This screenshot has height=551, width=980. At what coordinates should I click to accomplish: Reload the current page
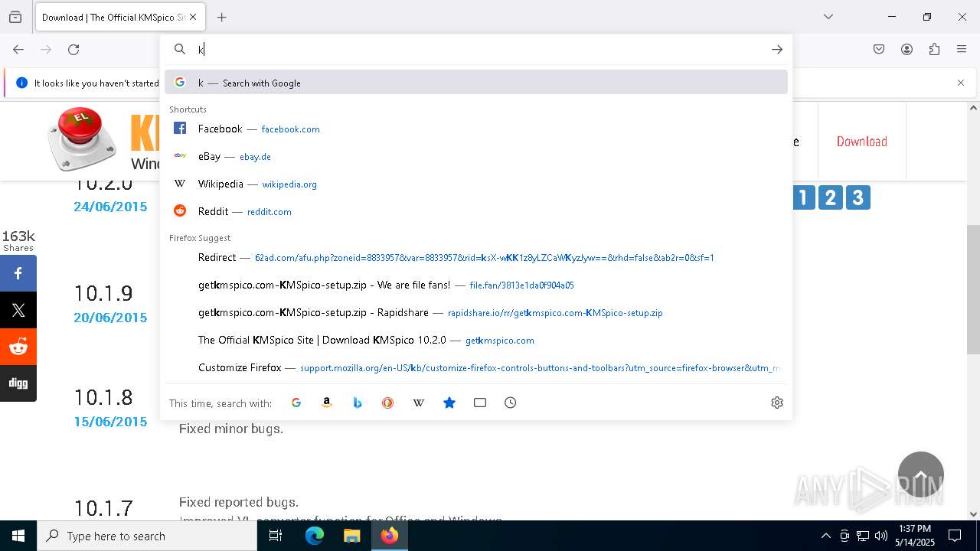pyautogui.click(x=73, y=49)
